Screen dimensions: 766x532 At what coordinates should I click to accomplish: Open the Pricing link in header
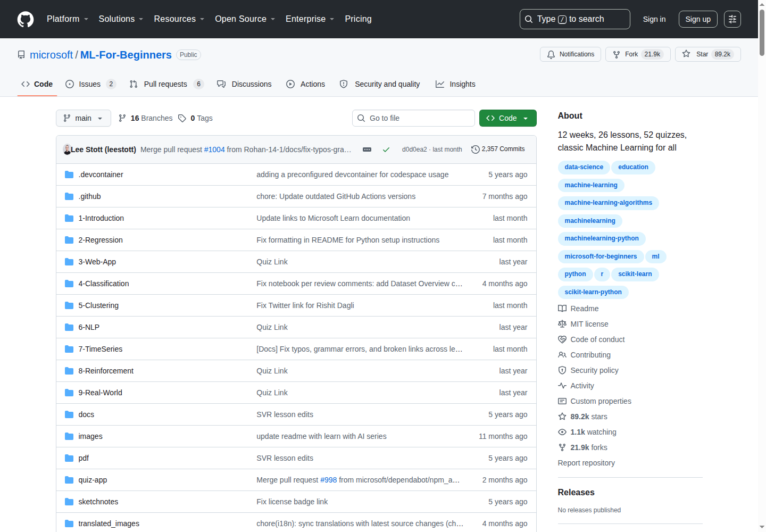(359, 19)
